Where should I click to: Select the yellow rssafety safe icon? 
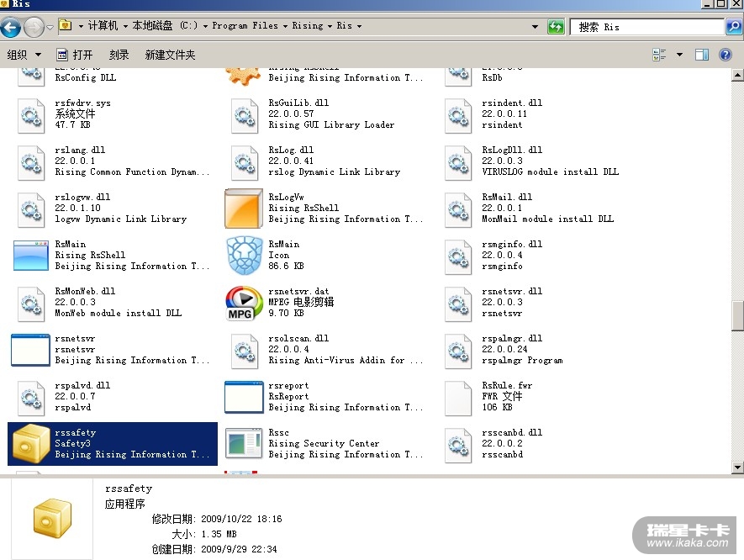(x=31, y=443)
